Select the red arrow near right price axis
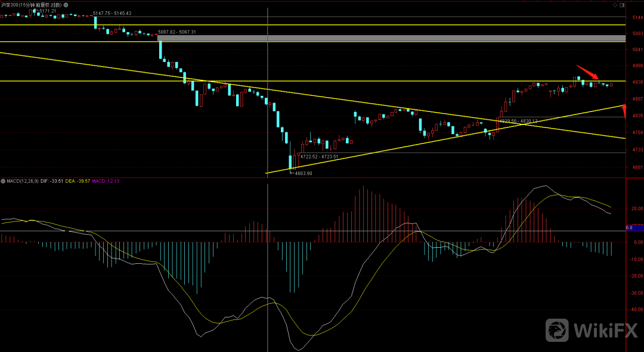 pyautogui.click(x=624, y=111)
